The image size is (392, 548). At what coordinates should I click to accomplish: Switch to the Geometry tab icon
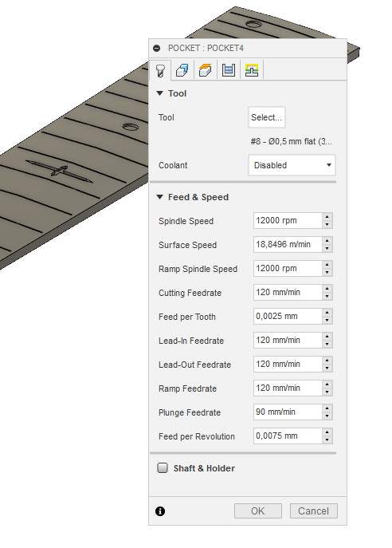click(182, 70)
